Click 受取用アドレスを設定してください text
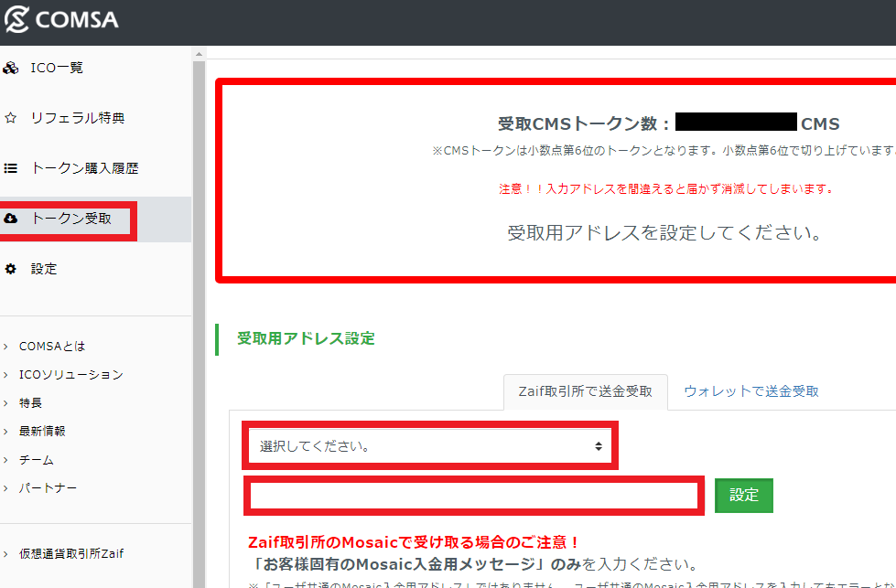The width and height of the screenshot is (896, 588). (x=665, y=233)
